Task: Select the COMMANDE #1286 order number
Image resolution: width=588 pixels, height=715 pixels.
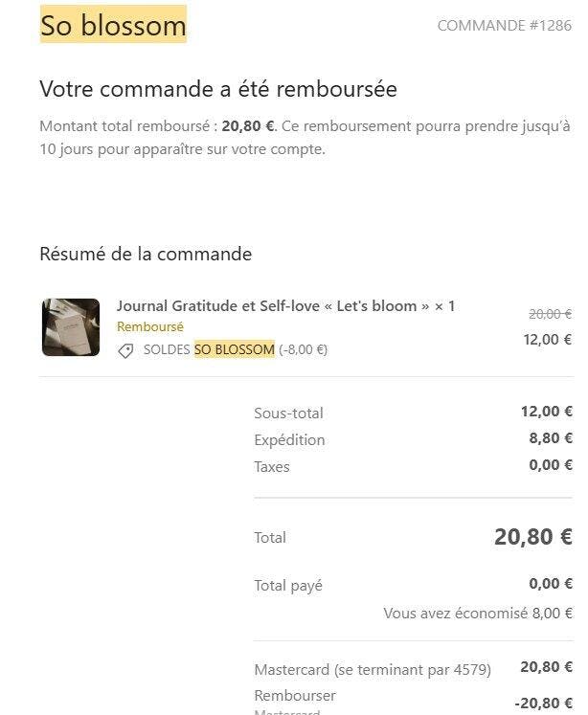Action: click(504, 26)
